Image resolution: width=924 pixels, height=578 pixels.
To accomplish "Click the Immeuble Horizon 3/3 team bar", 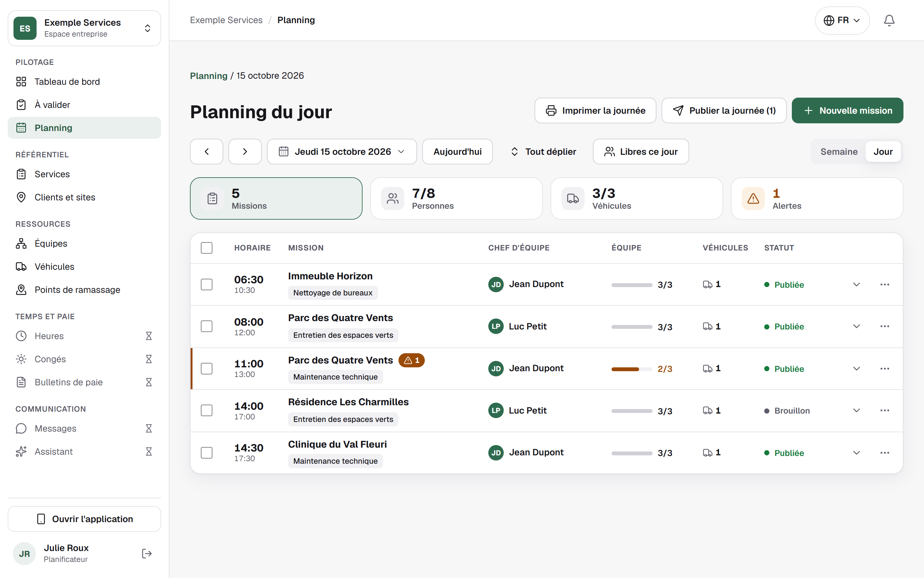I will [632, 285].
